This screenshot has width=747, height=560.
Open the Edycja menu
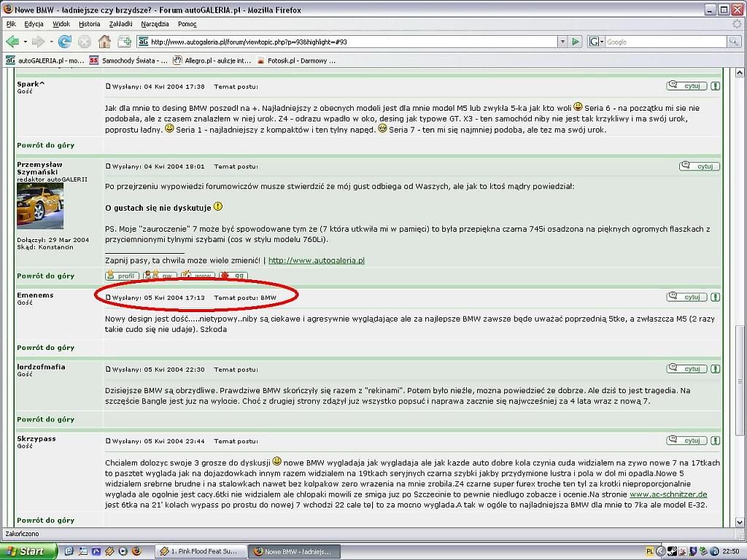[34, 24]
